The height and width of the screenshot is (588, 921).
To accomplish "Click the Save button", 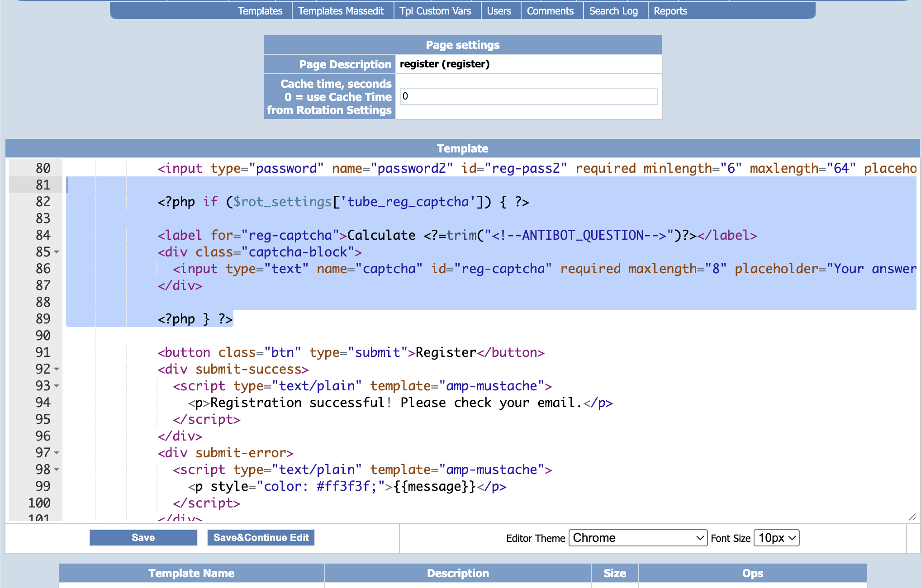I will point(143,537).
